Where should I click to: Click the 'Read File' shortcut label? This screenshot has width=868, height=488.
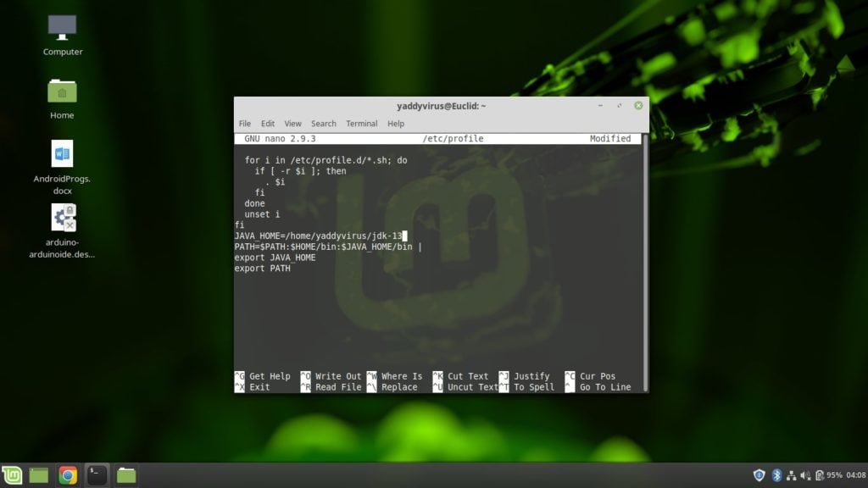pyautogui.click(x=338, y=387)
